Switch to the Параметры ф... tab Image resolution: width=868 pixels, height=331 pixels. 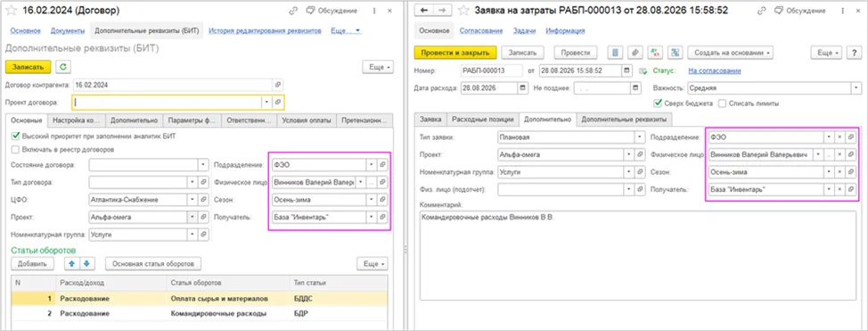(191, 120)
